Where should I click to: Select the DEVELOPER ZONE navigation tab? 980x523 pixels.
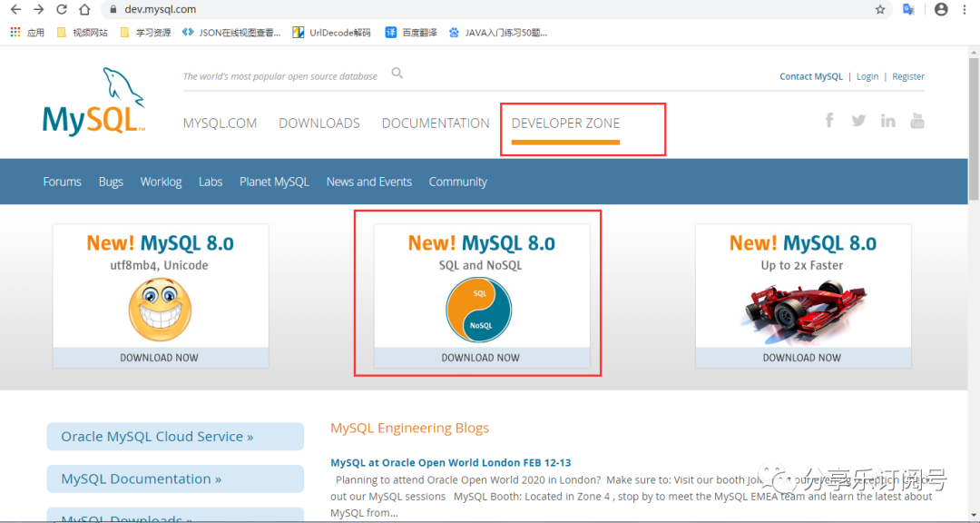[x=565, y=123]
